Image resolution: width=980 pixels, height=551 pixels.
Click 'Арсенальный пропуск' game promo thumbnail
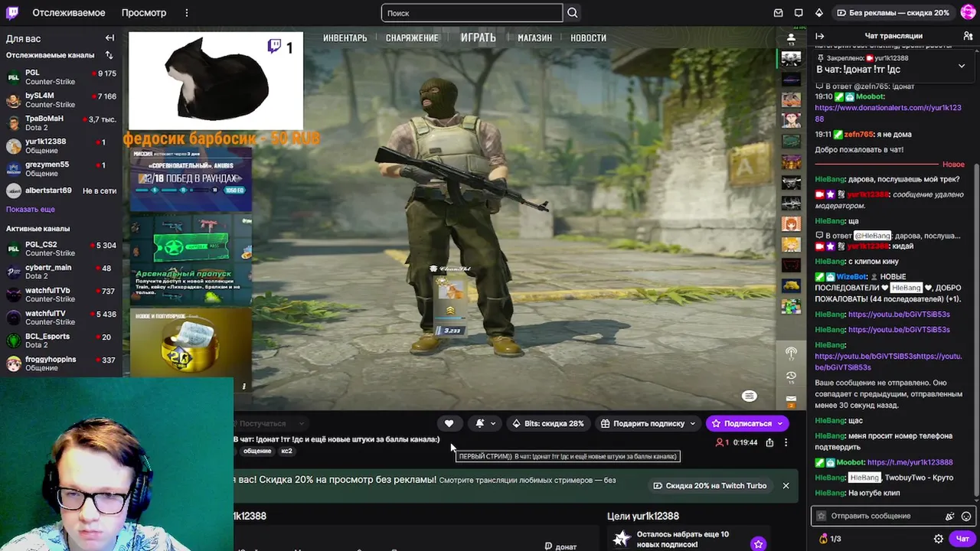(191, 259)
